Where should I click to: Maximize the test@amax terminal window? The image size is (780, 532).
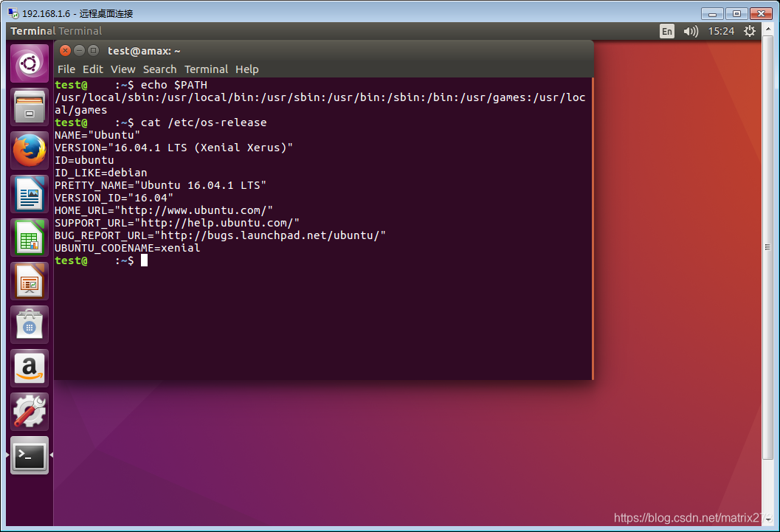[x=93, y=50]
